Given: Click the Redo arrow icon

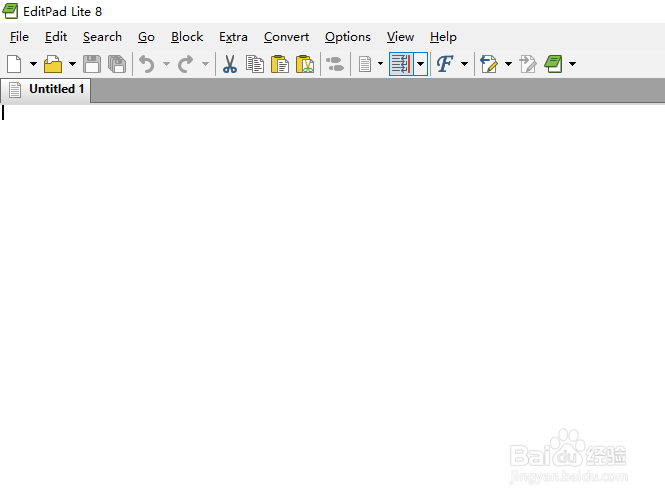Looking at the screenshot, I should (x=185, y=64).
